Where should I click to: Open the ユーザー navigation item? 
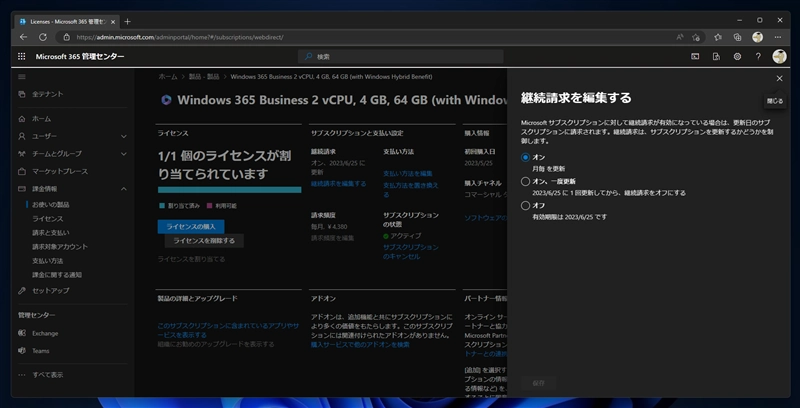(44, 136)
